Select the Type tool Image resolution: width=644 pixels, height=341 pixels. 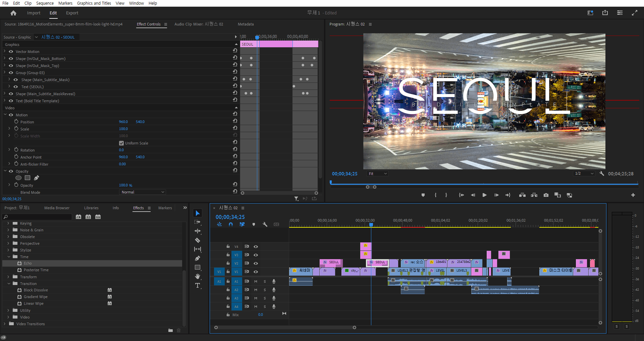(198, 286)
